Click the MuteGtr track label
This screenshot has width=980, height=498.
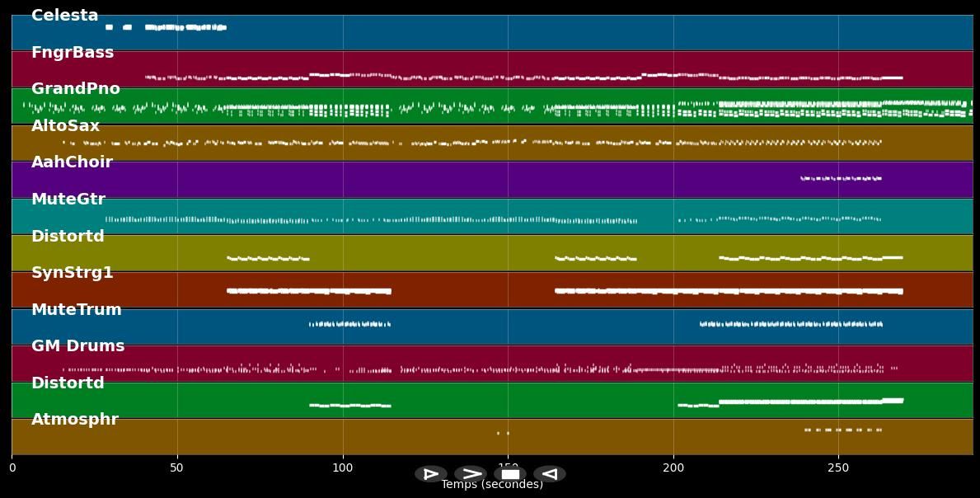[68, 200]
